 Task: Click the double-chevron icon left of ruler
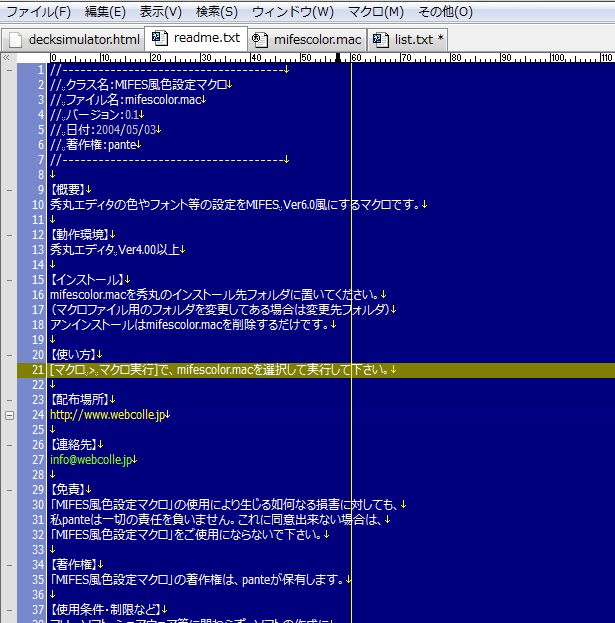pyautogui.click(x=6, y=57)
